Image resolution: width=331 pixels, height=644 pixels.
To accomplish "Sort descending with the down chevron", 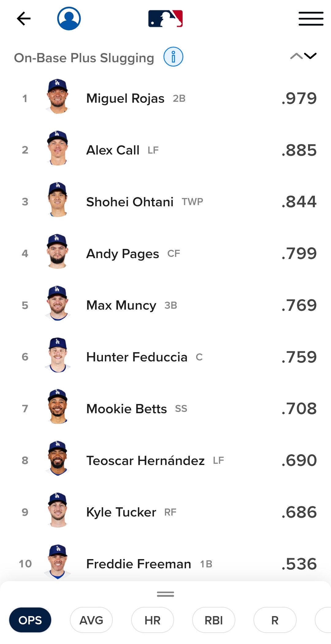I will pos(310,56).
